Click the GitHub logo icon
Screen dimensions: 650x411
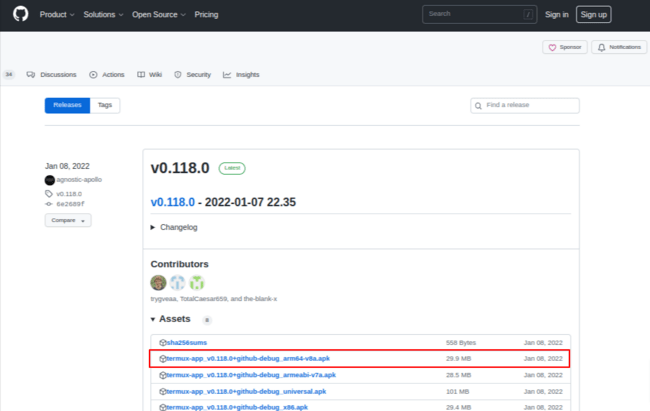tap(20, 14)
